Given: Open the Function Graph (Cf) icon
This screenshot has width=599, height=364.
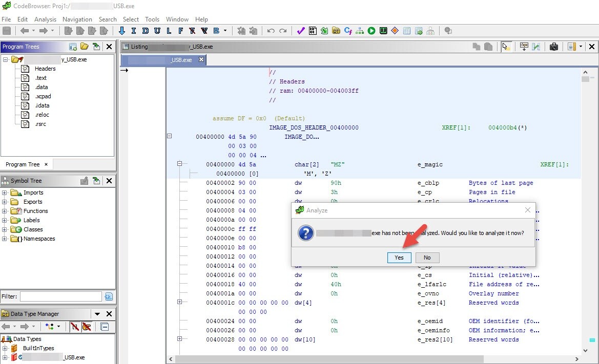Looking at the screenshot, I should click(x=348, y=31).
